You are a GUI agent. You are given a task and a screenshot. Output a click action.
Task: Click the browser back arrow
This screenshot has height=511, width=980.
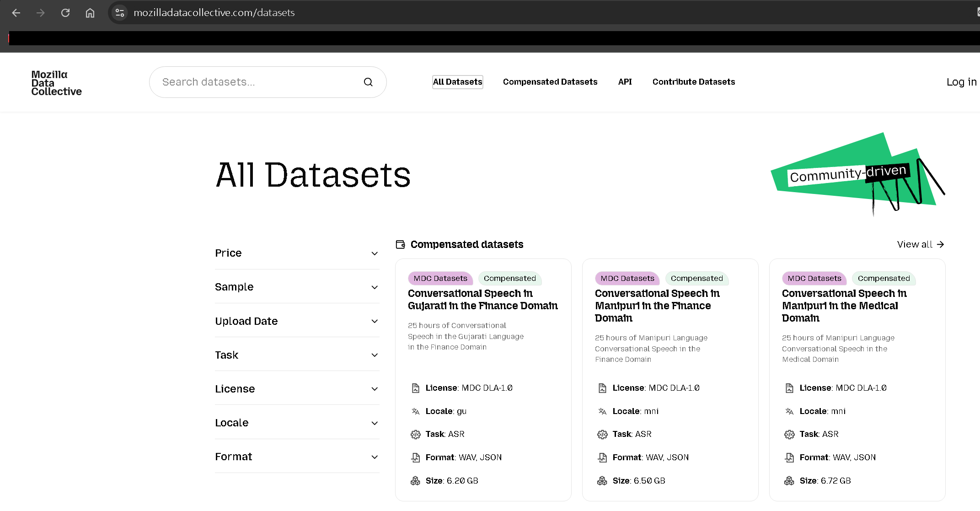(16, 13)
